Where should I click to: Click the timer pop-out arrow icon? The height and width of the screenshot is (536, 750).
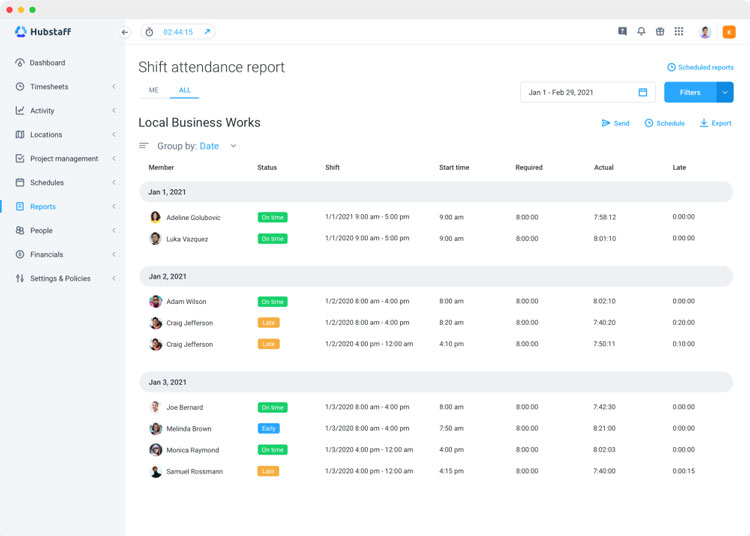pos(207,32)
